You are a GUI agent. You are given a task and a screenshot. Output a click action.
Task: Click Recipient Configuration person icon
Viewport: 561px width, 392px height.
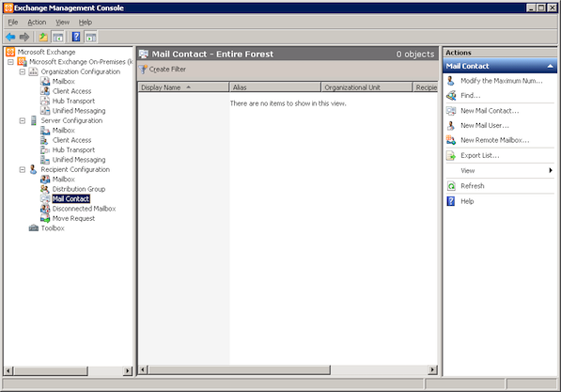coord(33,169)
